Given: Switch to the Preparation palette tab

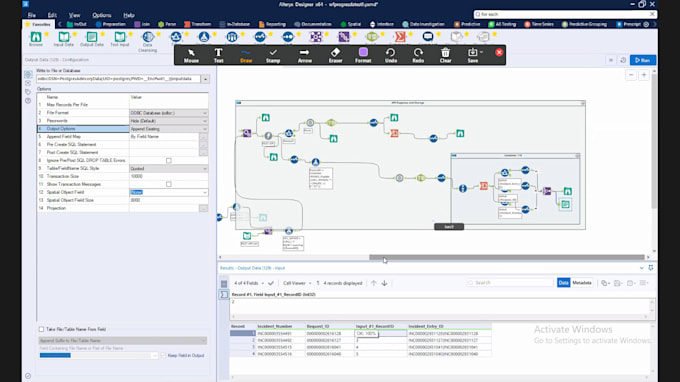Looking at the screenshot, I should pos(111,24).
